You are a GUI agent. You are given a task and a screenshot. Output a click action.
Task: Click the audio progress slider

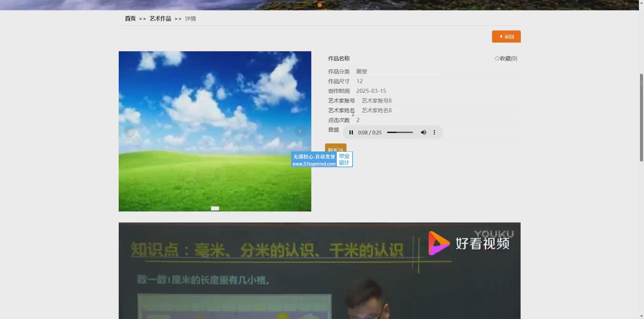click(x=400, y=132)
